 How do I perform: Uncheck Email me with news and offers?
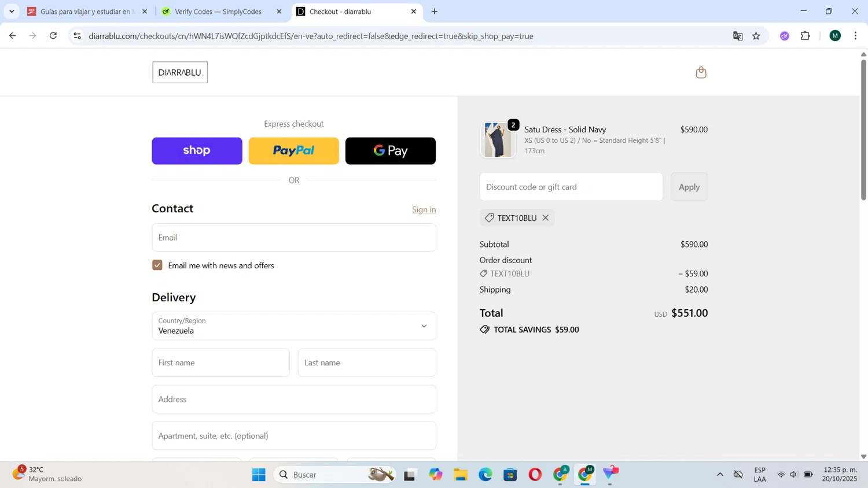pos(157,265)
